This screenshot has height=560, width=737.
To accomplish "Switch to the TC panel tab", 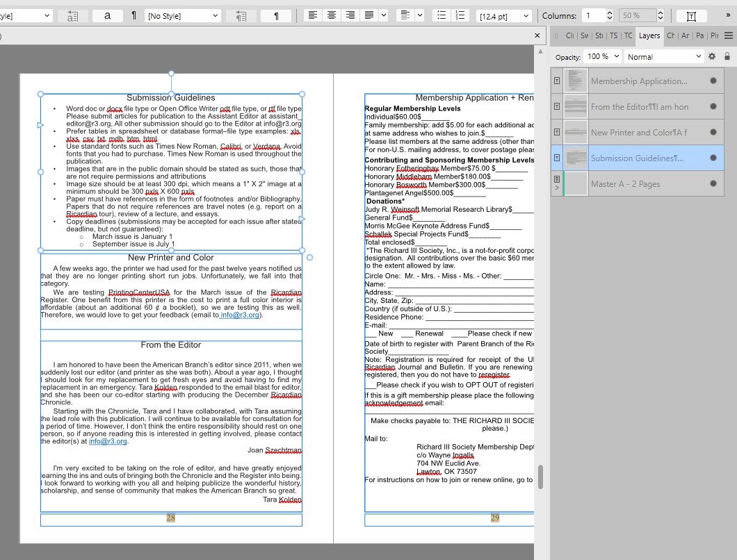I will (x=628, y=35).
